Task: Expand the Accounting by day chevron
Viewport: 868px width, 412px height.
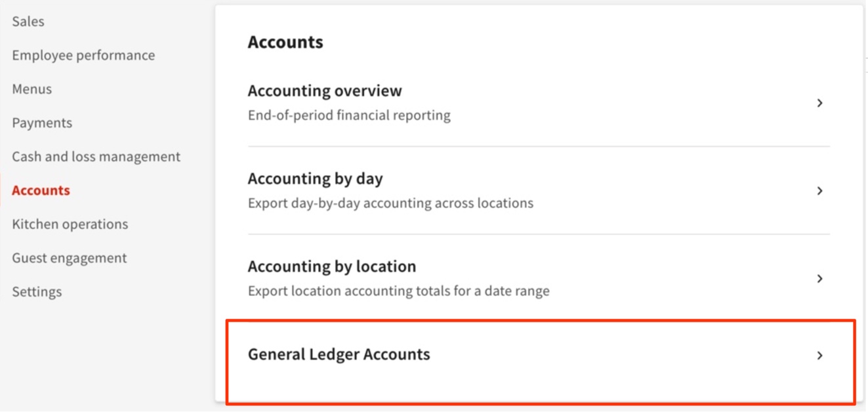Action: [x=819, y=191]
